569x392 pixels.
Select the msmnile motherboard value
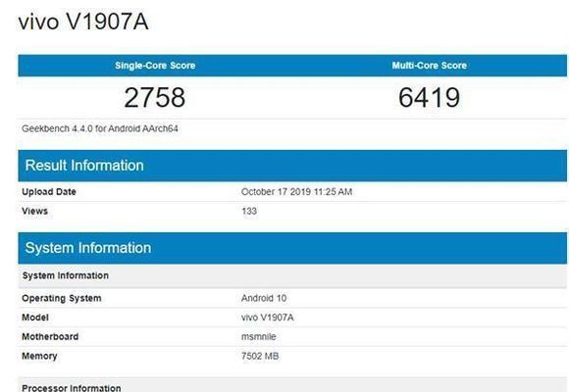[x=258, y=336]
